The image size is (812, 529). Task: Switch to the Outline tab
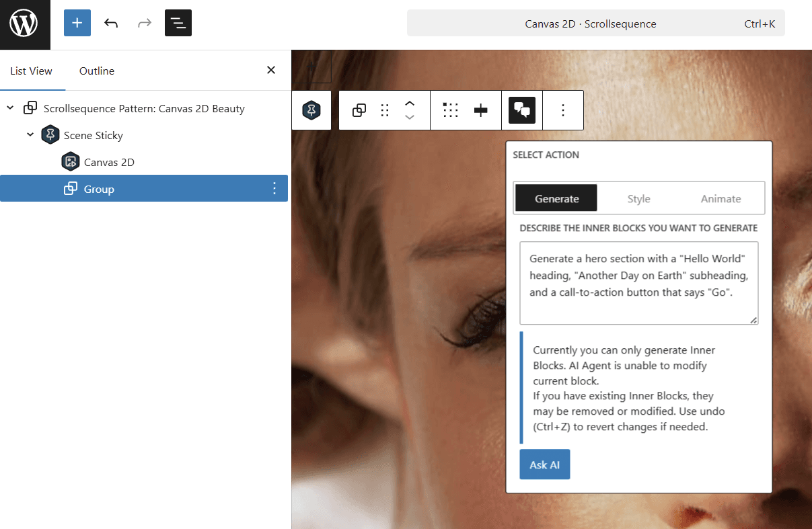97,71
